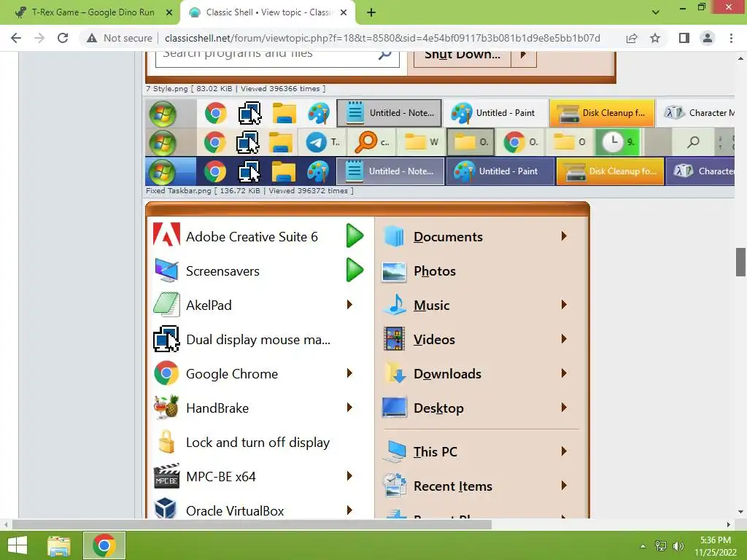Screen dimensions: 747x560
Task: Click the AkelPad notepad icon
Action: 166,304
